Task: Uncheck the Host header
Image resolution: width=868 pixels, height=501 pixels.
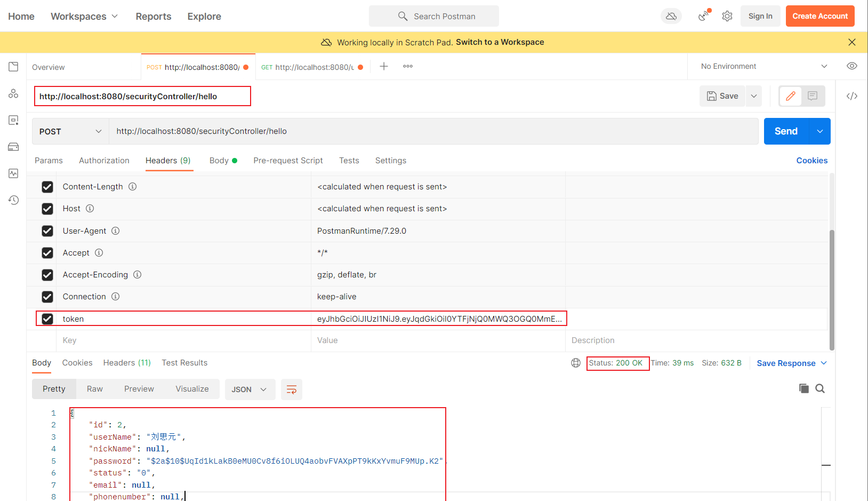Action: tap(47, 209)
